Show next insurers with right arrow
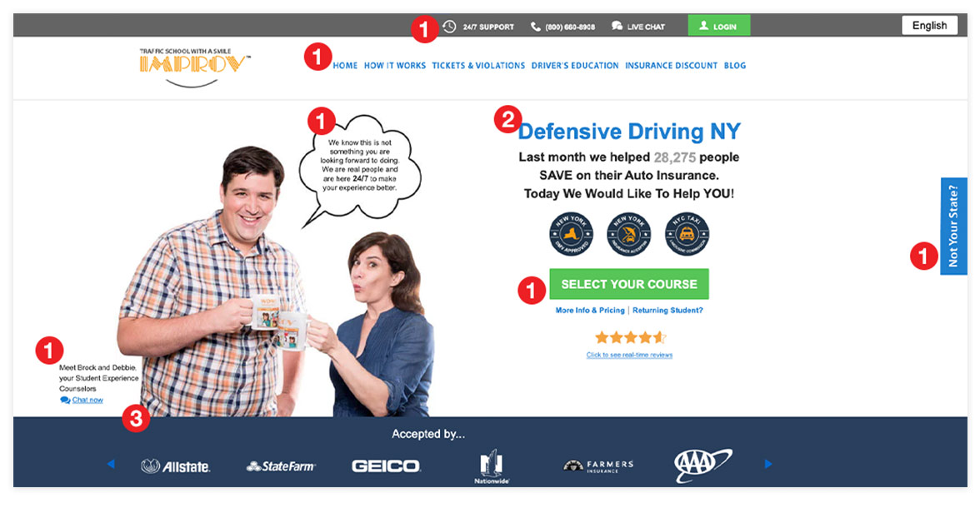This screenshot has width=980, height=518. pos(768,464)
